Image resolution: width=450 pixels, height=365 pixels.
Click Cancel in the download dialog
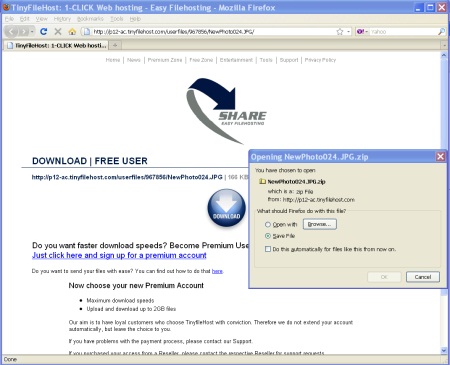pos(423,277)
